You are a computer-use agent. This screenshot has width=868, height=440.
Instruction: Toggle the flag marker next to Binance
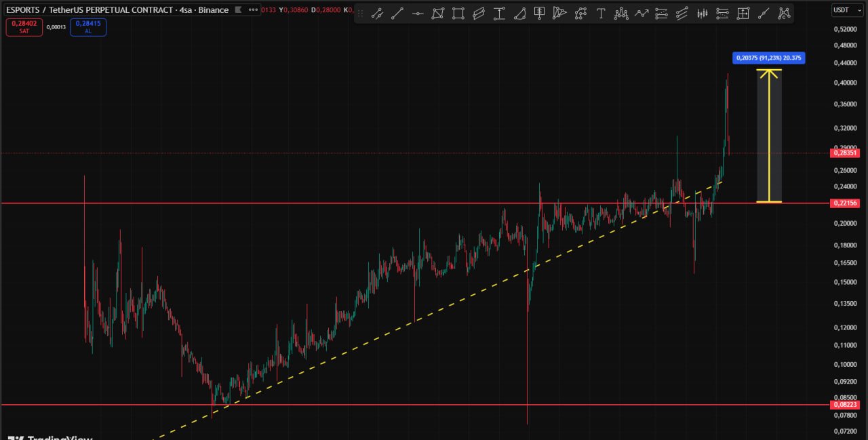pyautogui.click(x=237, y=10)
